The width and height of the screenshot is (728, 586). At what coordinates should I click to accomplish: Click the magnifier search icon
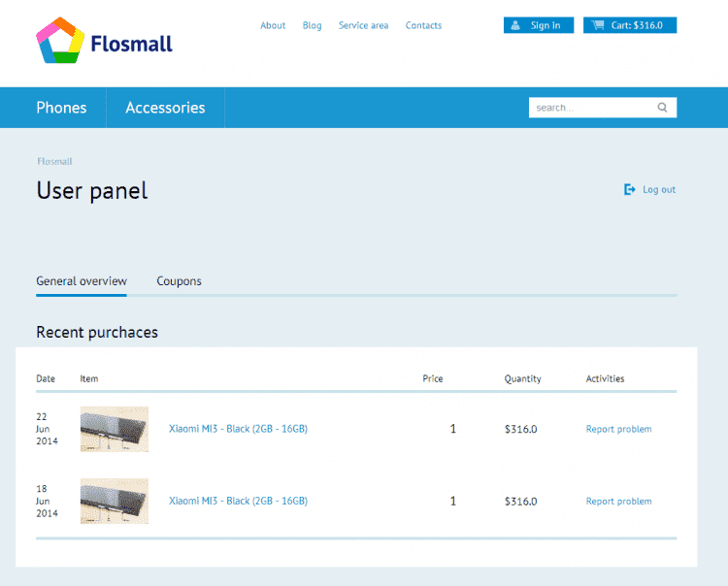[x=663, y=108]
